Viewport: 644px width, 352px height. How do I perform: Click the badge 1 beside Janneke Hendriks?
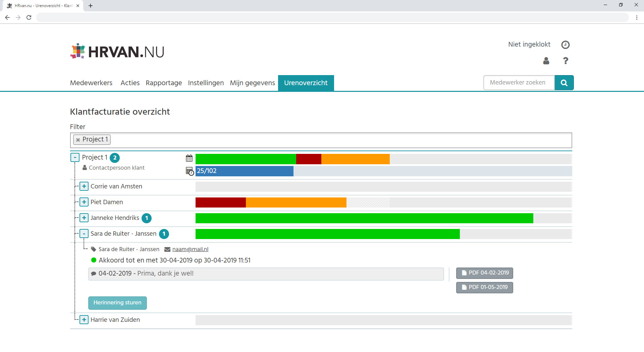pyautogui.click(x=147, y=218)
